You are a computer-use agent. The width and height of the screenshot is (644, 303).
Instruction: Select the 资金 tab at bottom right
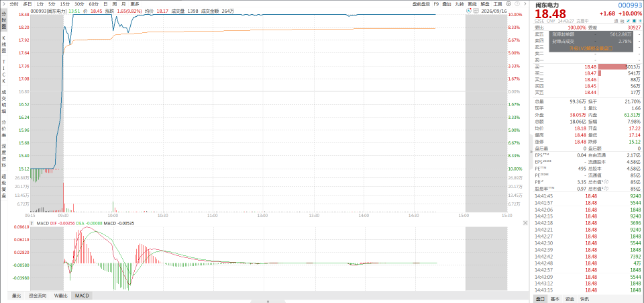[570, 299]
